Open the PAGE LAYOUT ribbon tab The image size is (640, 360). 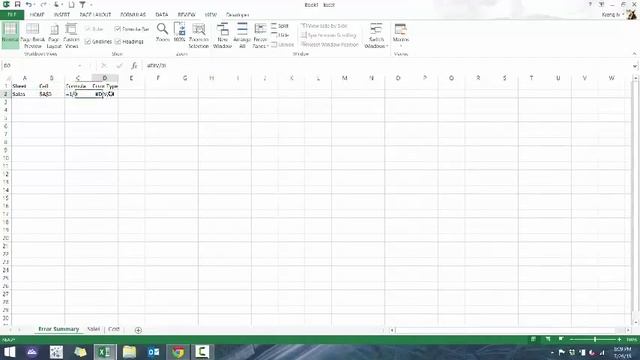tap(95, 15)
